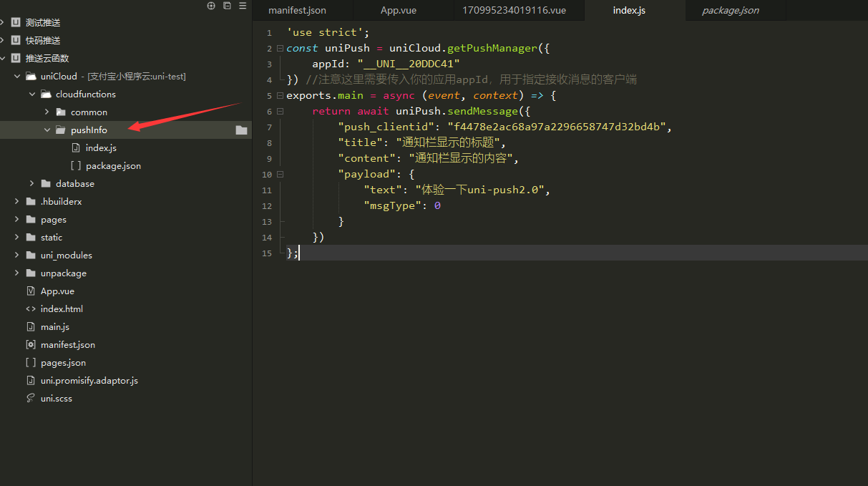Screen dimensions: 868x486
Task: Switch to the manifest.json tab
Action: click(297, 11)
